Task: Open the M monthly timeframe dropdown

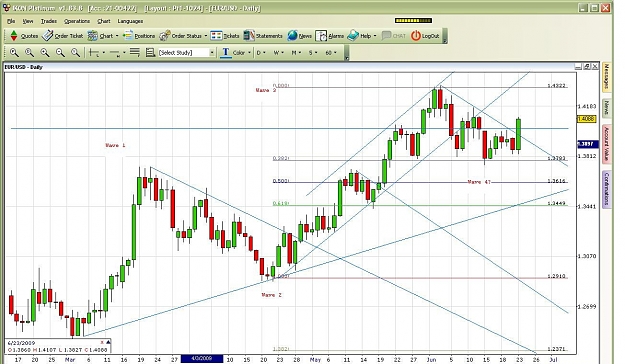Action: click(296, 53)
